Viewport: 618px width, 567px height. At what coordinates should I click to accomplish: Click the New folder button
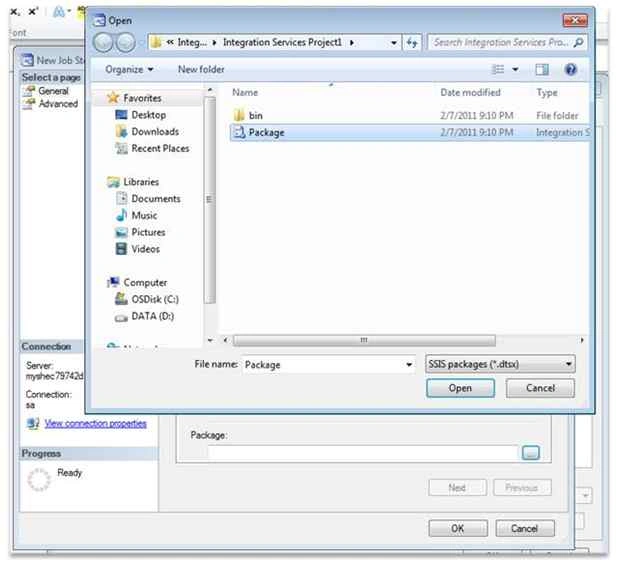pos(201,69)
